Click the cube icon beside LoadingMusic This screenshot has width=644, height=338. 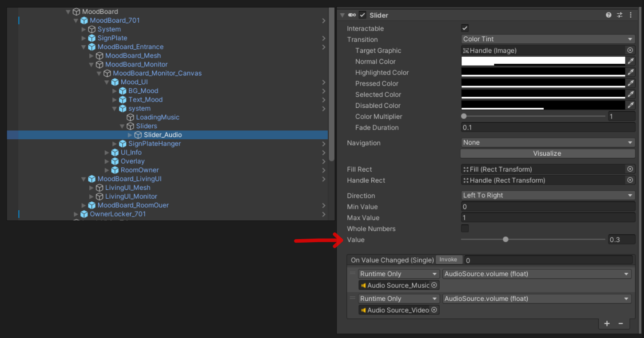point(130,118)
